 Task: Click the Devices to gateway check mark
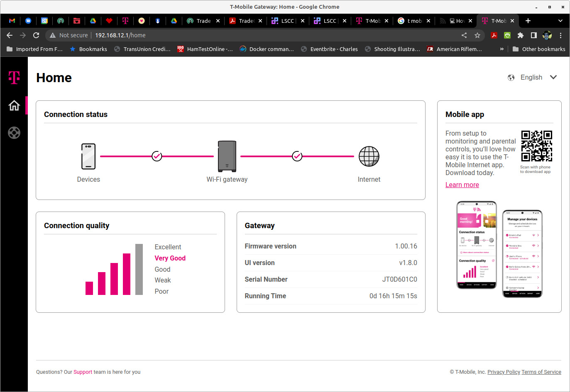pos(157,156)
